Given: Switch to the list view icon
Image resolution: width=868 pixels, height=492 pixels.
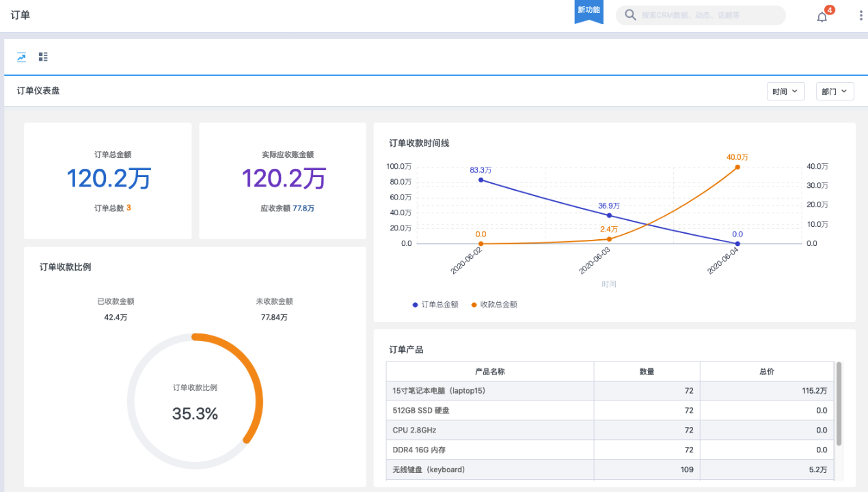Looking at the screenshot, I should click(x=43, y=57).
